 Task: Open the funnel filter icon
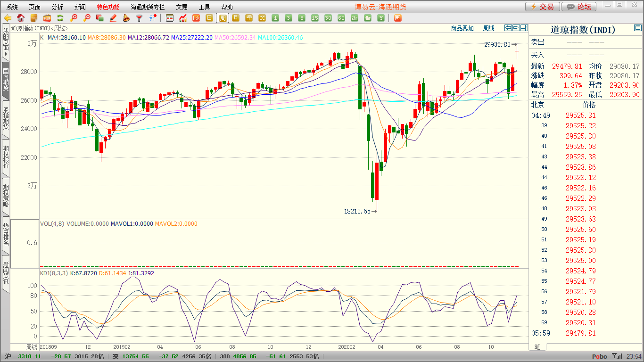point(139,18)
